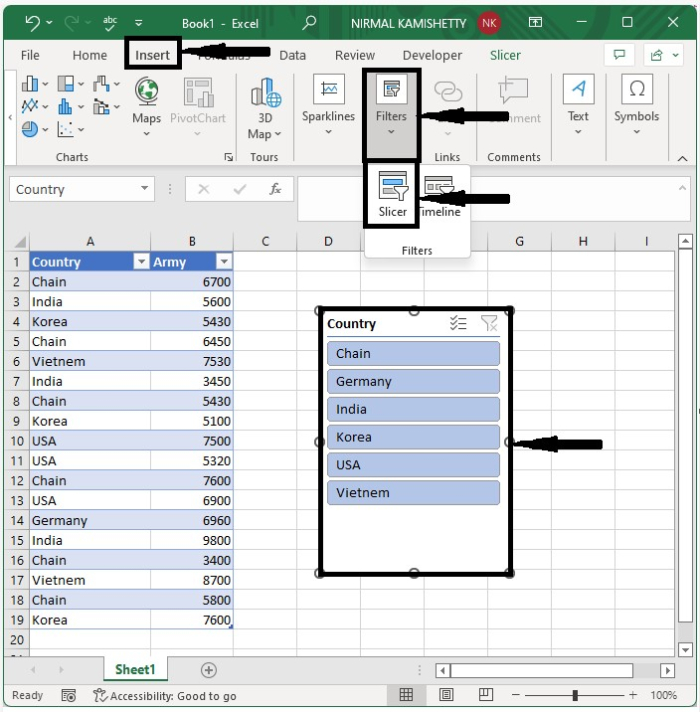Click the spelling check abc icon

(x=110, y=23)
